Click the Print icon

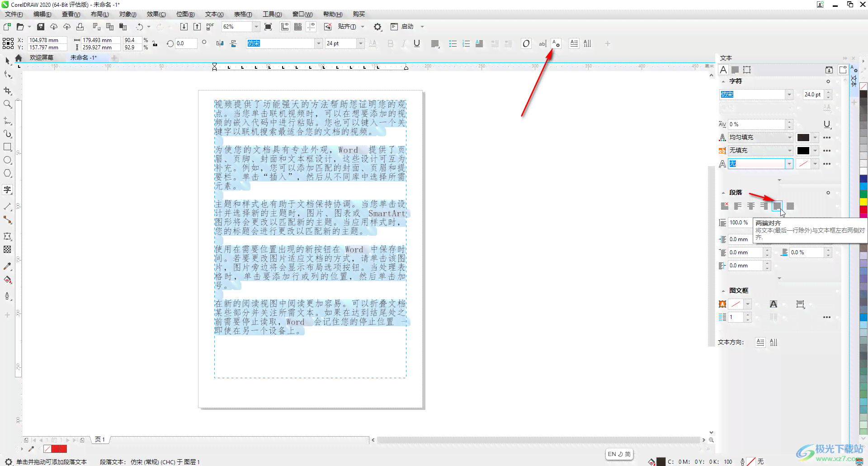tap(80, 27)
